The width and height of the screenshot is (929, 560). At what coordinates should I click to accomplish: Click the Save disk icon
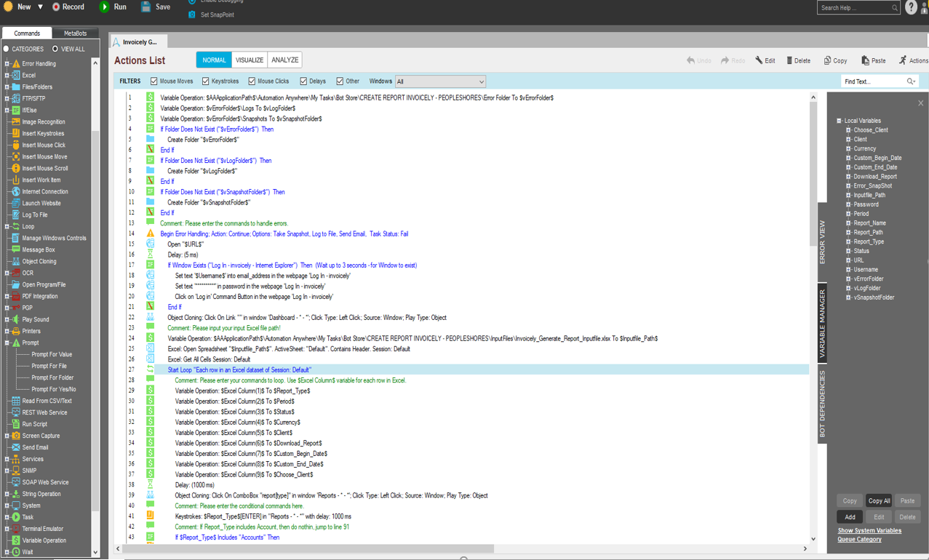click(x=145, y=7)
